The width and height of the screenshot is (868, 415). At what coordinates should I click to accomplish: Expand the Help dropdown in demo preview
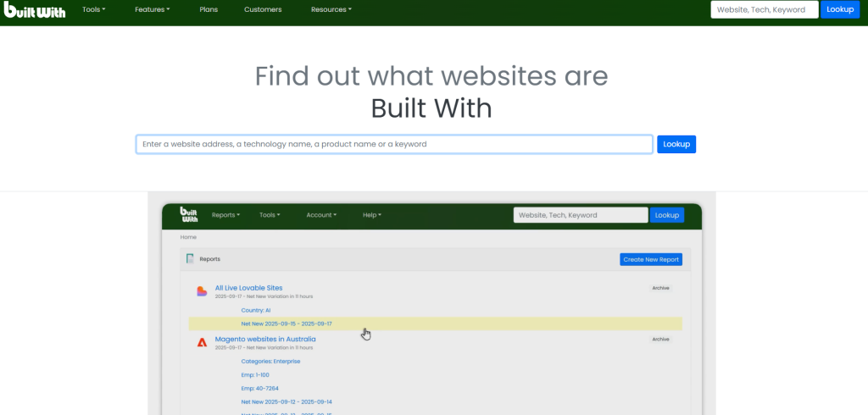(372, 214)
